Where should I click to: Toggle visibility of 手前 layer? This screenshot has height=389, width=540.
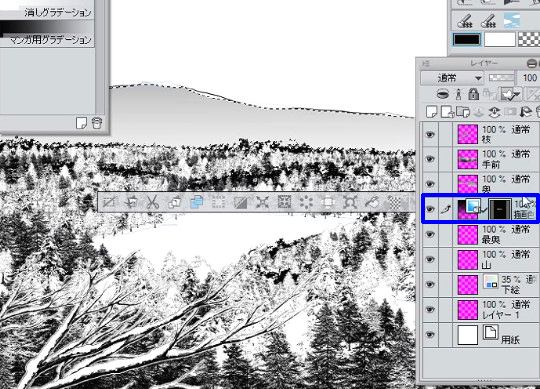point(430,159)
